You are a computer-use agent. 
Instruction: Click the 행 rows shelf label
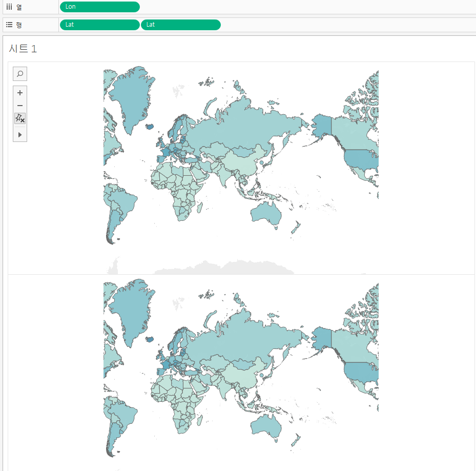point(19,25)
